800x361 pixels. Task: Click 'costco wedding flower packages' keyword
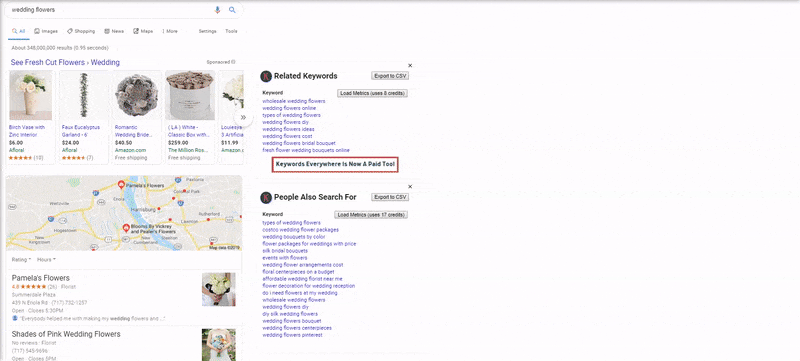pyautogui.click(x=301, y=230)
